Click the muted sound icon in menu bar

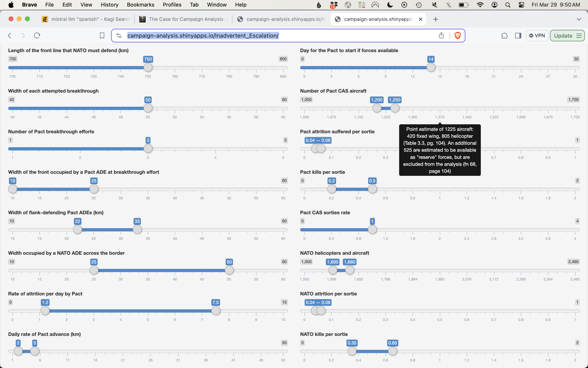click(434, 5)
